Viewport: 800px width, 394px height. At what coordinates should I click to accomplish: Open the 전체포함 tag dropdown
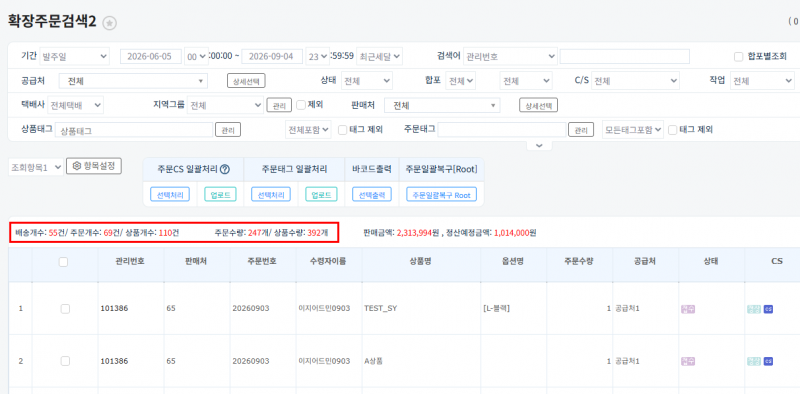308,130
